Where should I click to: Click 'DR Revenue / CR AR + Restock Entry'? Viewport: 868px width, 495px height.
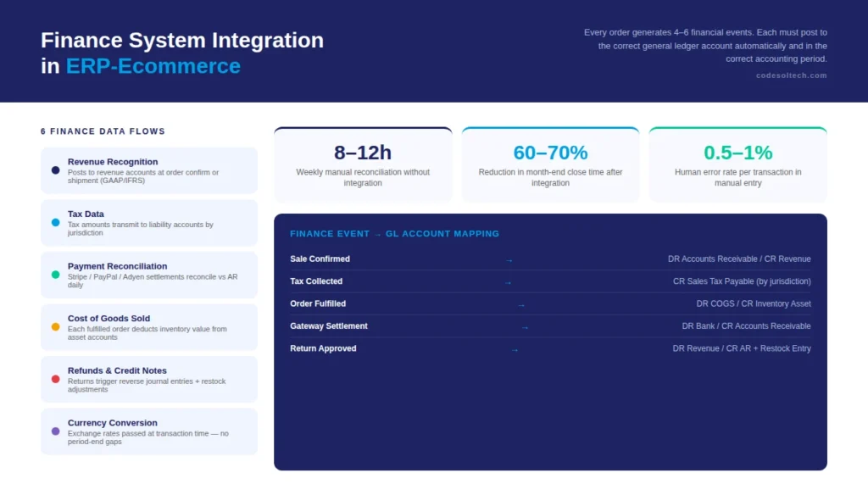coord(742,349)
